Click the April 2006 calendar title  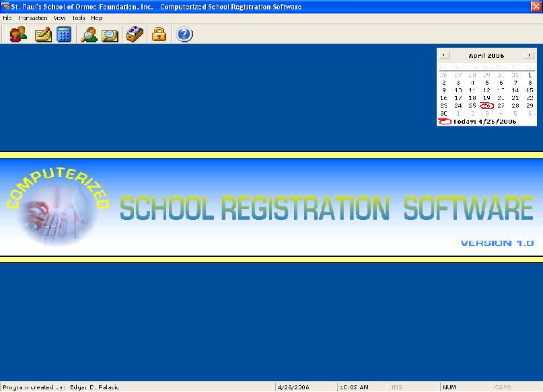pyautogui.click(x=486, y=55)
